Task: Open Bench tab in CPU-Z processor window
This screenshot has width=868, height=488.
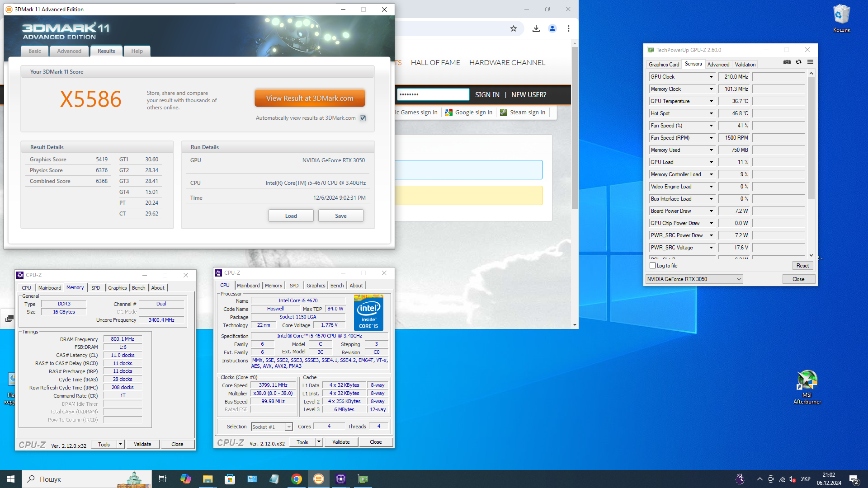Action: (337, 286)
